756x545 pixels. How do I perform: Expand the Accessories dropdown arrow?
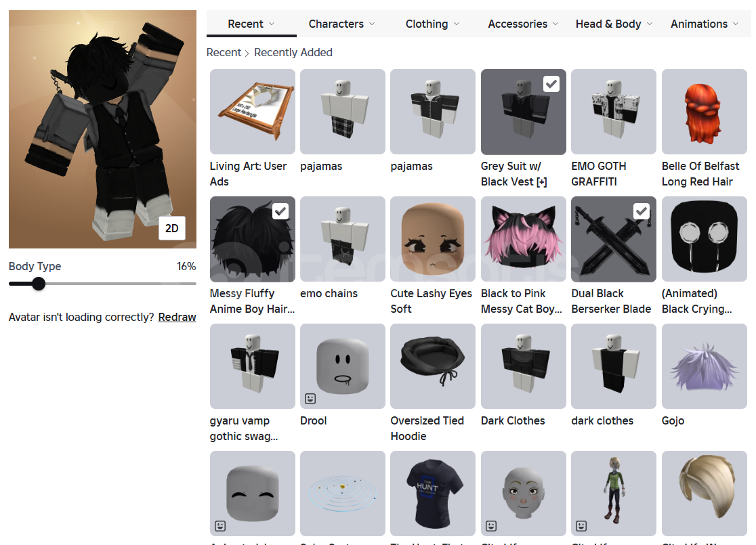[x=555, y=24]
